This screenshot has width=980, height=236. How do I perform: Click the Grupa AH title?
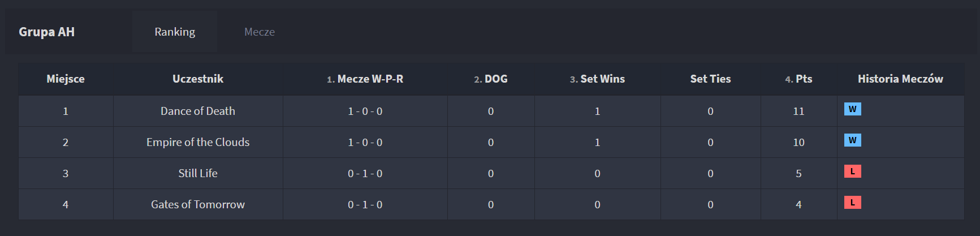pyautogui.click(x=46, y=32)
